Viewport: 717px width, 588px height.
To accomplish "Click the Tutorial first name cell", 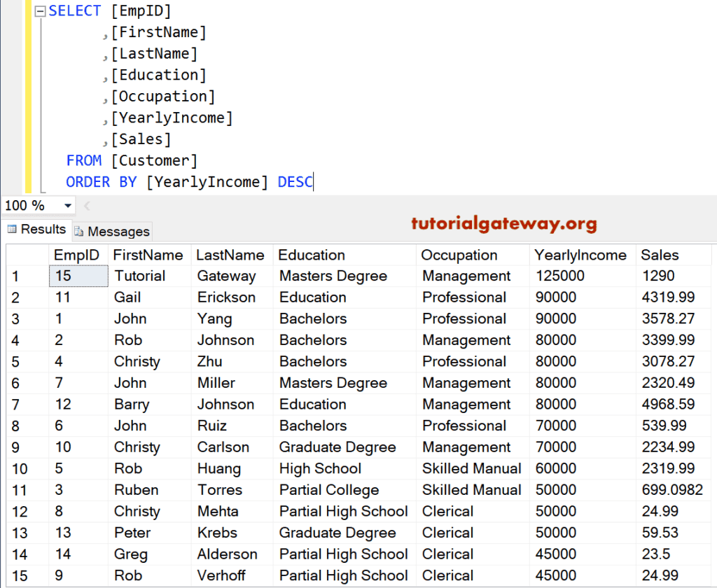I will pos(150,276).
